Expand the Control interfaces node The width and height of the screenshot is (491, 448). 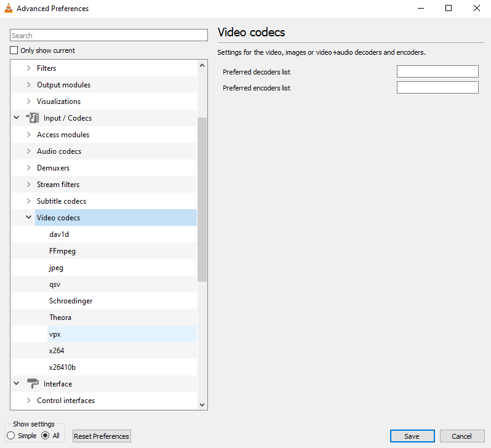click(x=29, y=400)
